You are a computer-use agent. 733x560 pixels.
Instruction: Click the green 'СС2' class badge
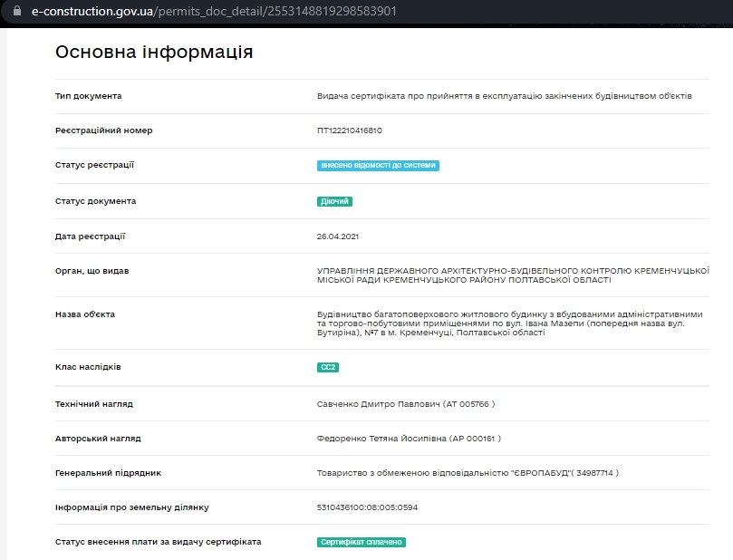point(328,367)
